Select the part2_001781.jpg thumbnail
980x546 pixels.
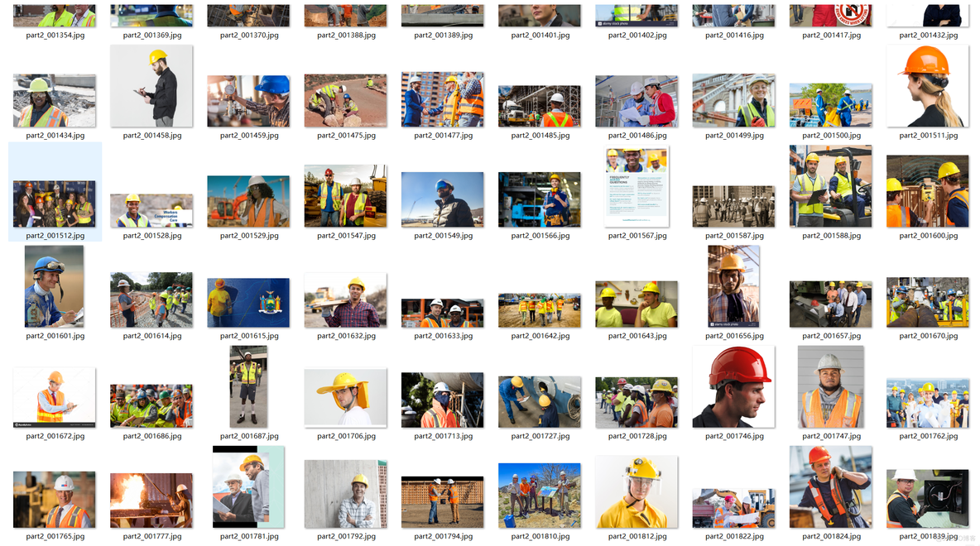(x=248, y=487)
